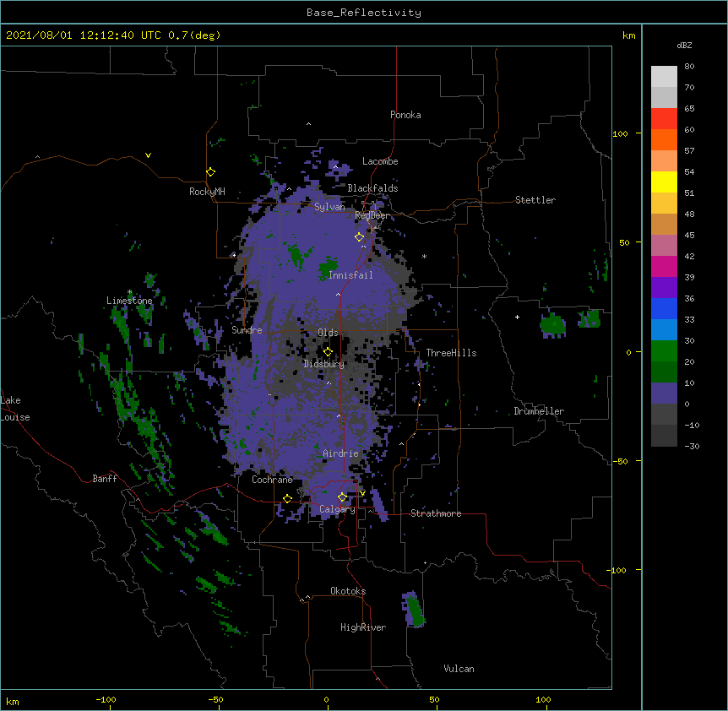The height and width of the screenshot is (711, 728).
Task: Click the Sundre city label
Action: [247, 330]
